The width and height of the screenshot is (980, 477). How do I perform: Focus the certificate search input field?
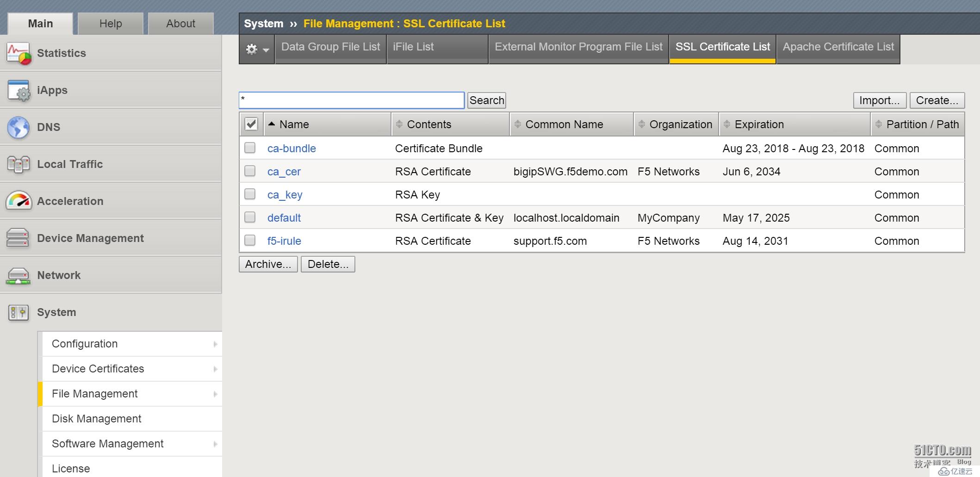pos(352,100)
